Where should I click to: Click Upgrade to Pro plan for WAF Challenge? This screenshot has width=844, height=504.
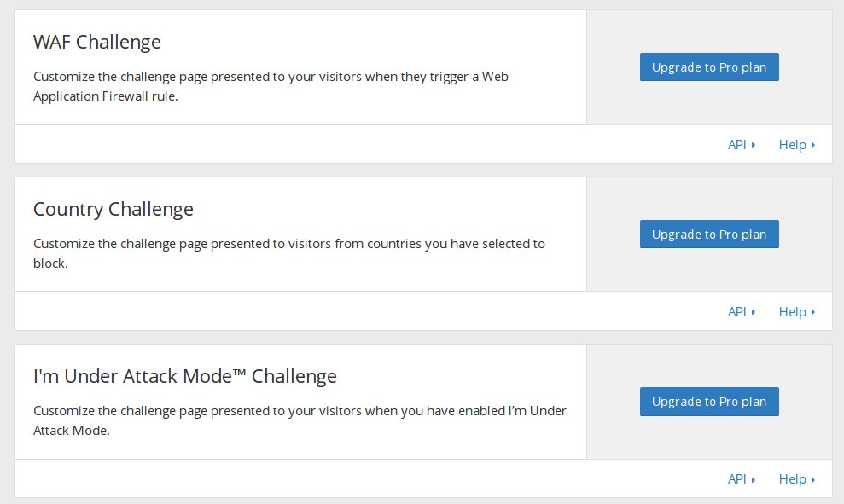point(709,67)
